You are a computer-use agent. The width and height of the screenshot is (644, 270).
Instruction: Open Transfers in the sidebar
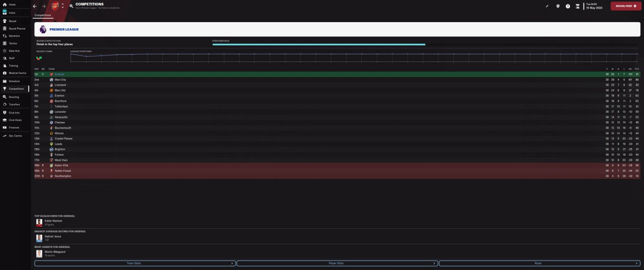click(14, 104)
